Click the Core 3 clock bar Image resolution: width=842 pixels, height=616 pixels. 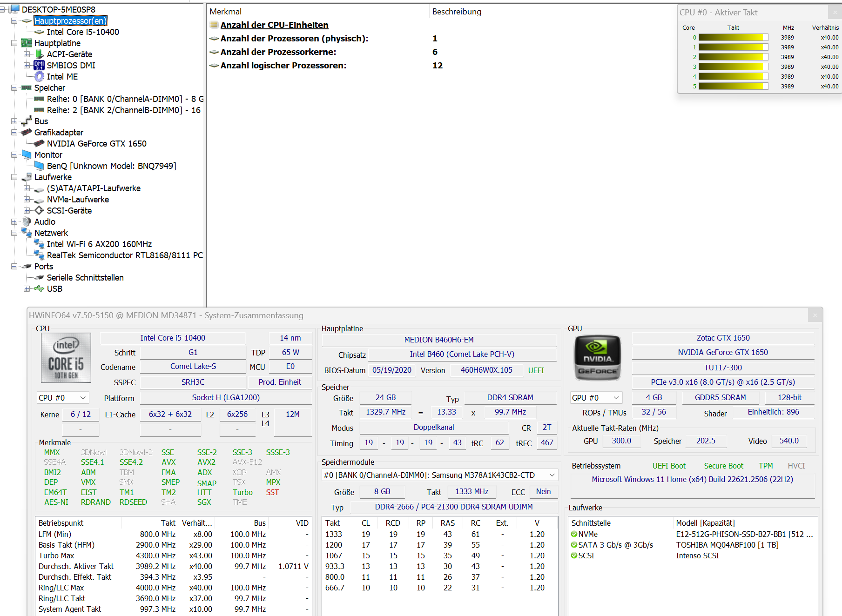pos(733,67)
